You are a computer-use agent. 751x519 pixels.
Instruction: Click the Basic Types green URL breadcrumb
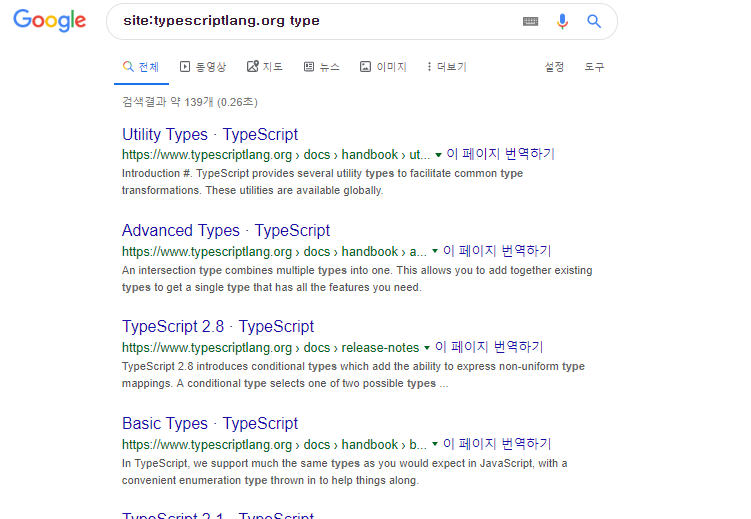[274, 445]
